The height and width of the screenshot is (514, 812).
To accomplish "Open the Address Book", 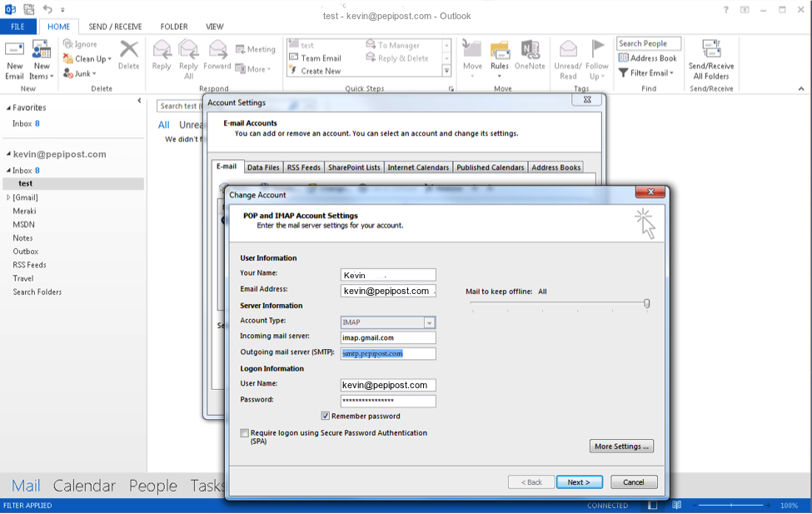I will tap(648, 58).
